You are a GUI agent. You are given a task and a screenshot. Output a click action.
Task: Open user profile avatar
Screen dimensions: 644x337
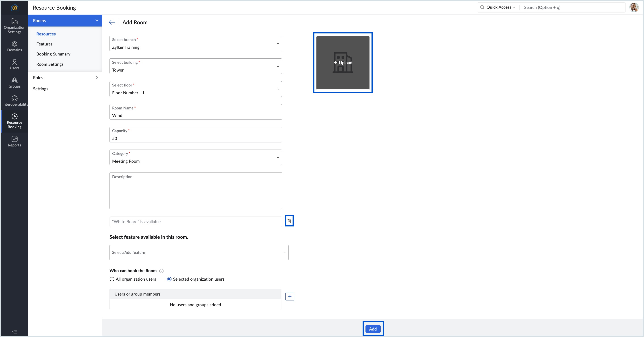click(x=634, y=8)
